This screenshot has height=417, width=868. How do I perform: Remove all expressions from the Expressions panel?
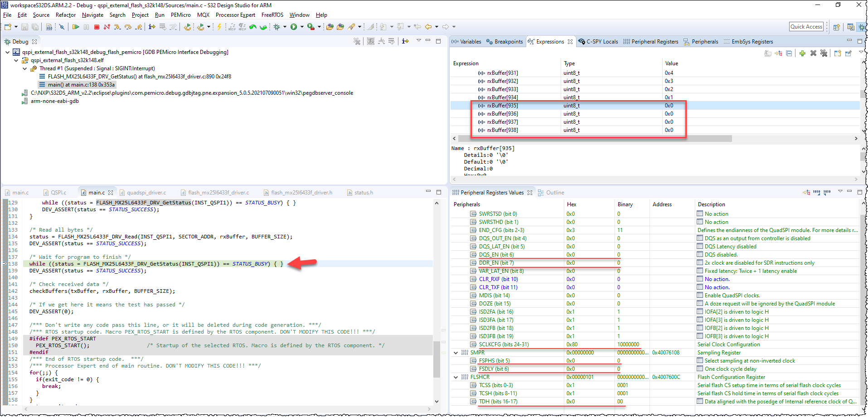pos(824,53)
